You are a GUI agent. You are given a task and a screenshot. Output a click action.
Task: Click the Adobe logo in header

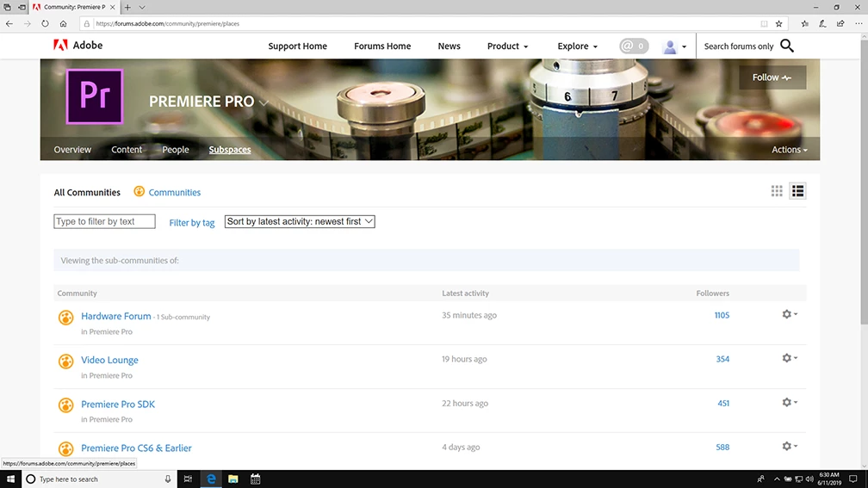click(77, 46)
